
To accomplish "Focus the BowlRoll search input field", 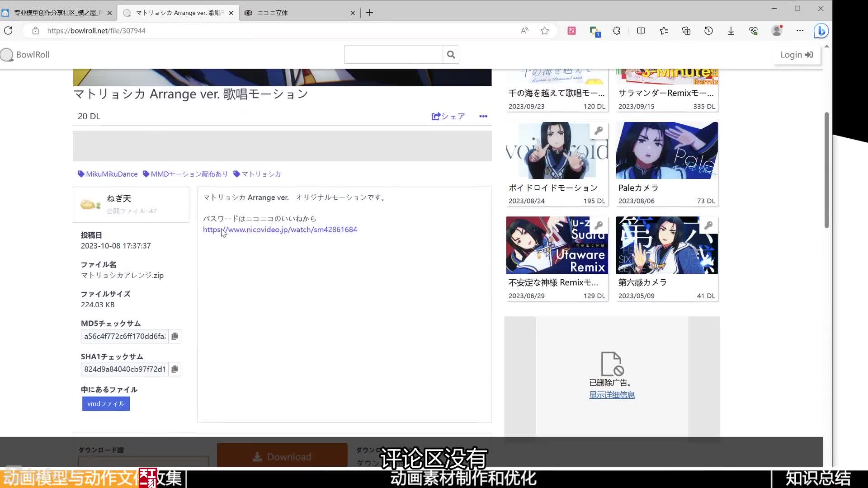I will [x=393, y=55].
